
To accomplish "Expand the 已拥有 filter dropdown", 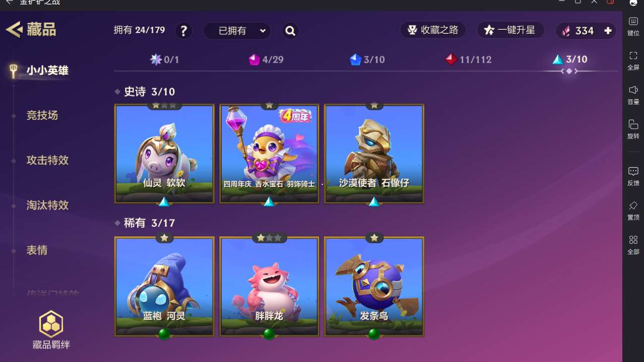I will [x=237, y=31].
